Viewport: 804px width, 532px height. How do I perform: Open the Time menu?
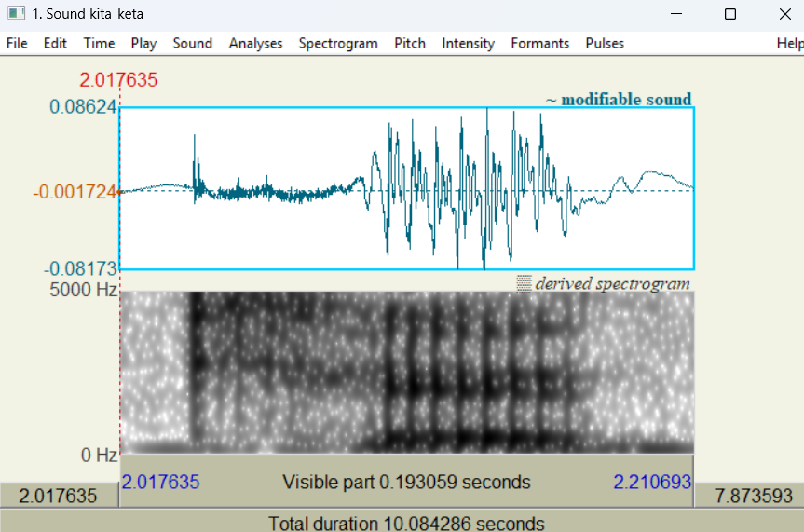(x=99, y=44)
